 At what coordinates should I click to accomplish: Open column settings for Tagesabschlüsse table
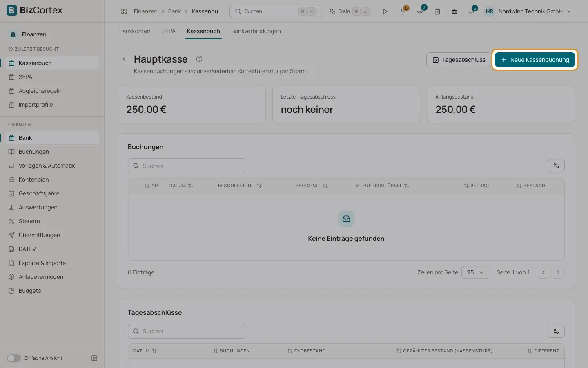point(556,331)
